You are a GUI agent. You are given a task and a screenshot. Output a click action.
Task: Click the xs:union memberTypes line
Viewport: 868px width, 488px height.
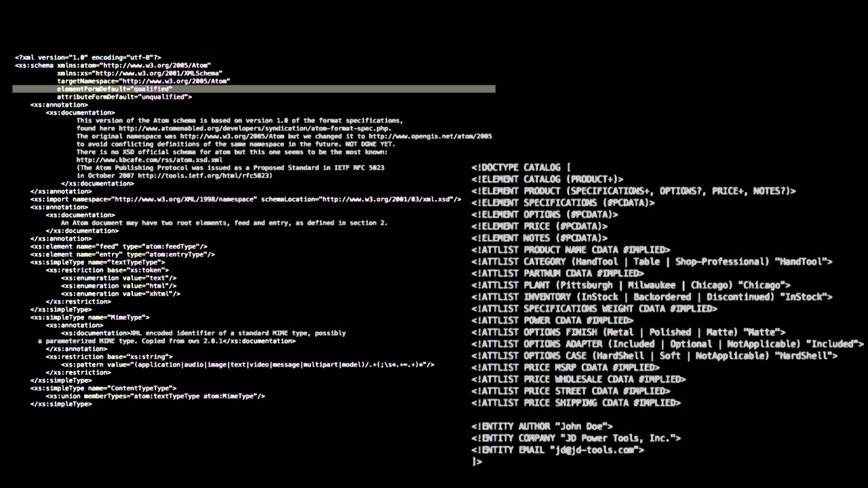[155, 396]
